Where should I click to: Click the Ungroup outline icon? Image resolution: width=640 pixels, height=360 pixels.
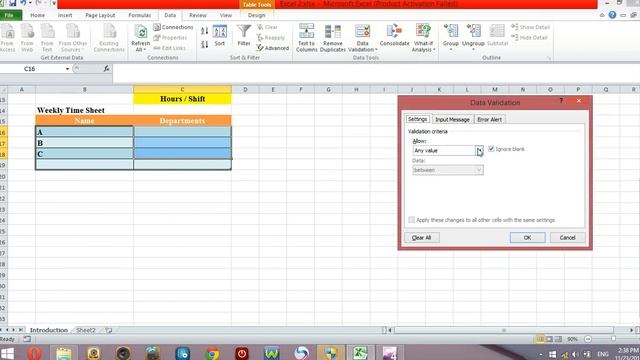pos(473,31)
